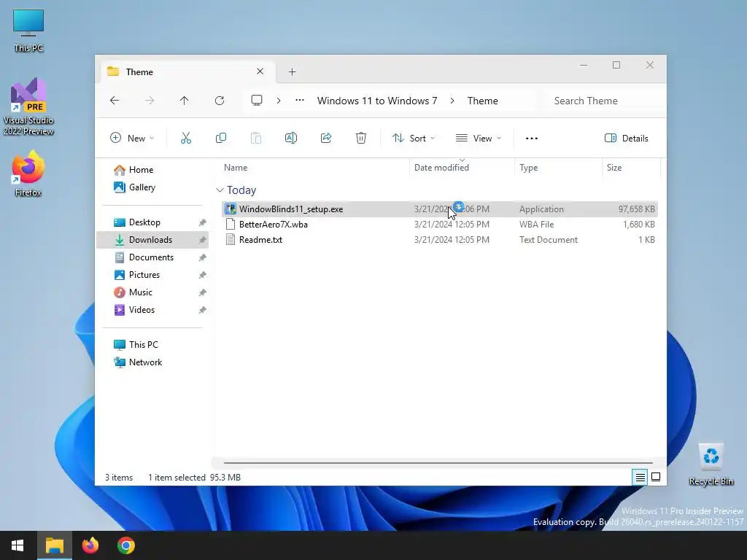Unpin Downloads using its pin icon
The image size is (747, 560).
pos(203,240)
